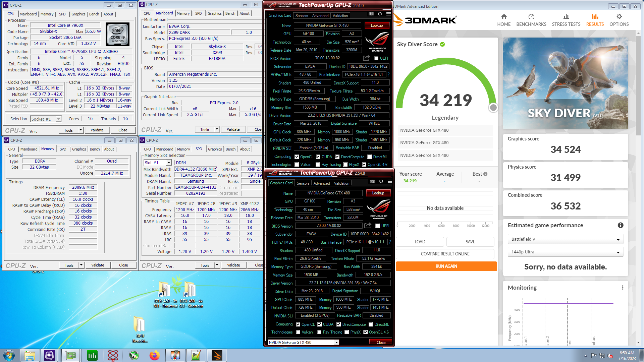Open Socket #1 selection dropdown
The height and width of the screenshot is (362, 644).
tap(46, 119)
